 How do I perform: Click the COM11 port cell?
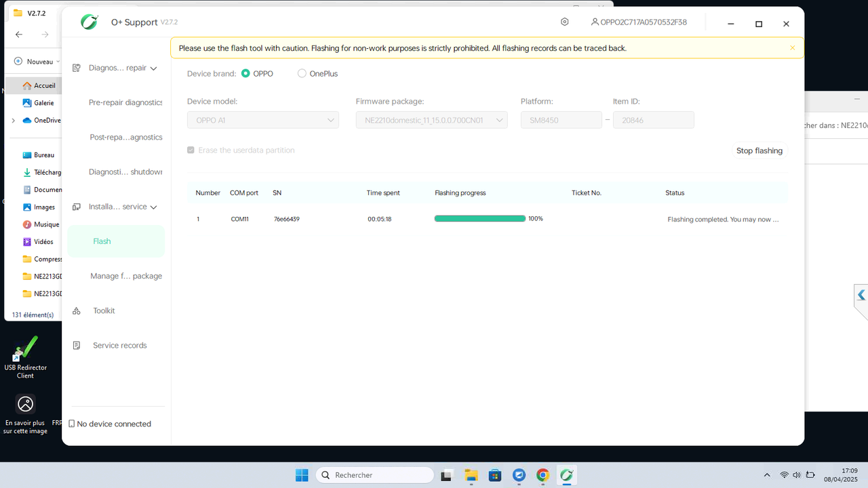pyautogui.click(x=240, y=220)
